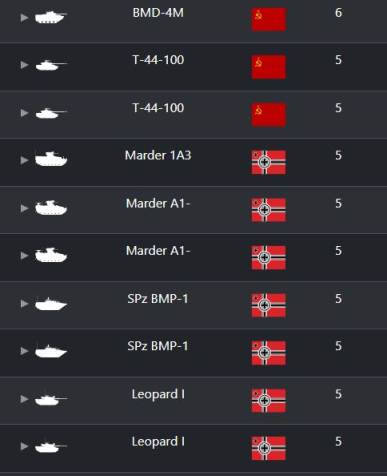
Task: Click the flag next to the first SPz BMP-1
Action: [x=268, y=305]
